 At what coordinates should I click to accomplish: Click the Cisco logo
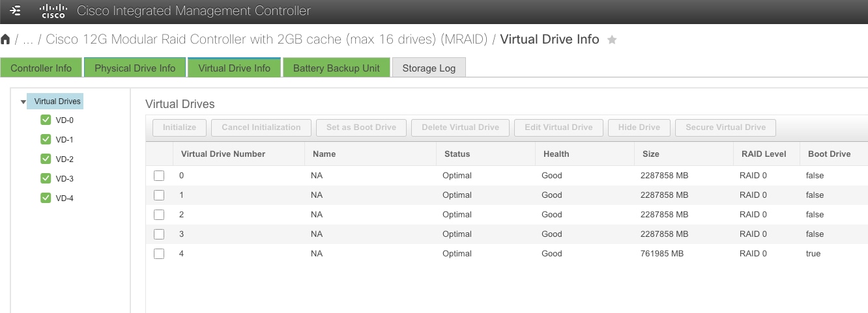pos(53,11)
